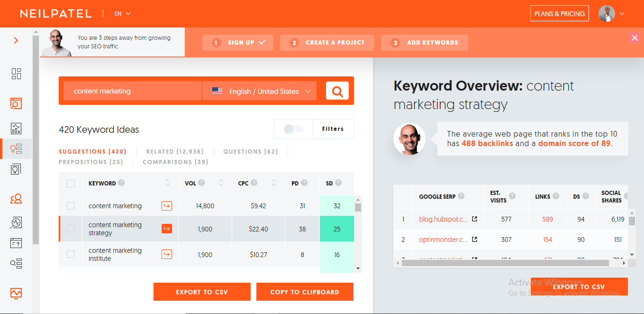
Task: Open the top pages upload icon
Action: (x=16, y=243)
